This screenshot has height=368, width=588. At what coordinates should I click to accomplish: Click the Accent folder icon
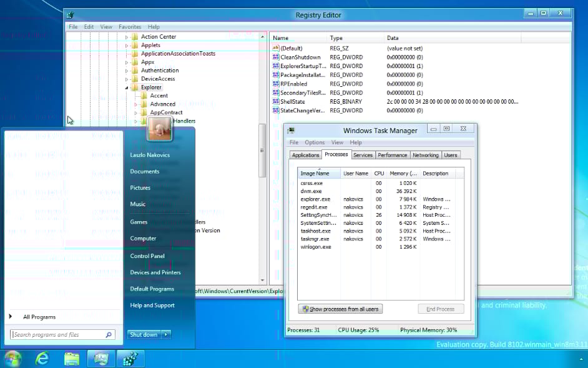[144, 96]
